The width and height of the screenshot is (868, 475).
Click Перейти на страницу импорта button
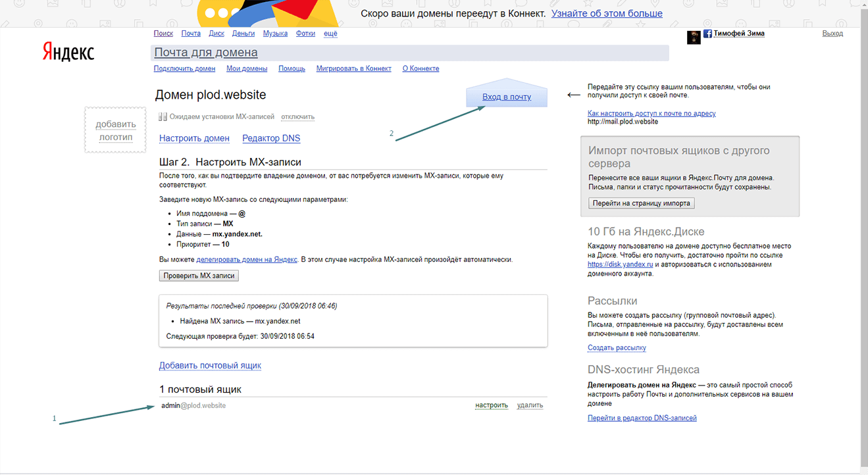click(x=641, y=203)
